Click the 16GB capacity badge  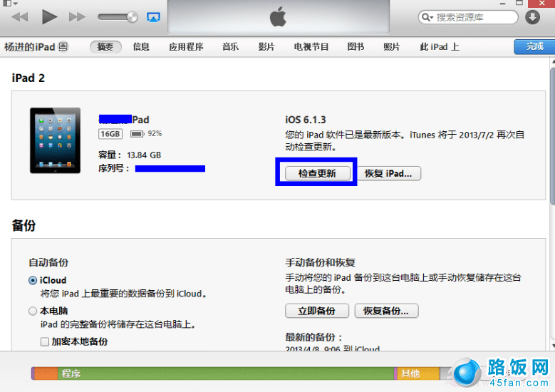click(x=110, y=134)
